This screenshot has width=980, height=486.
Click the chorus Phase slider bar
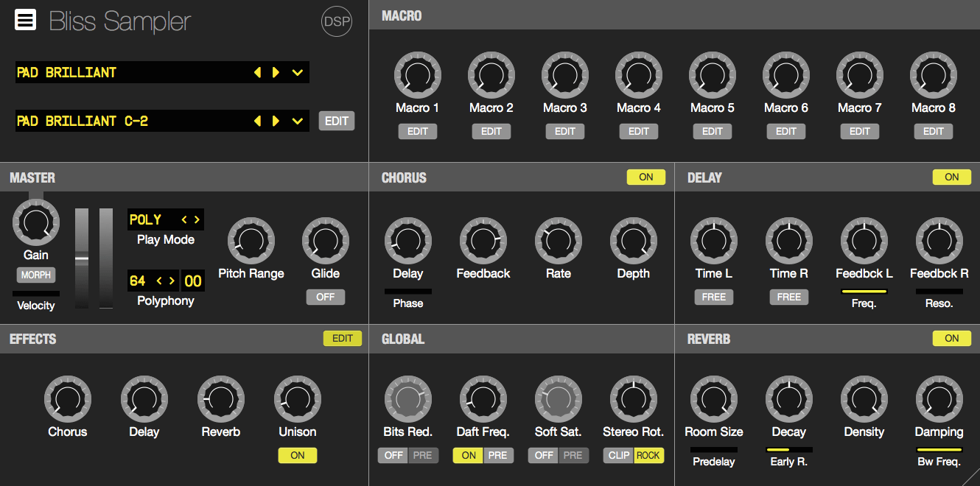(x=408, y=292)
